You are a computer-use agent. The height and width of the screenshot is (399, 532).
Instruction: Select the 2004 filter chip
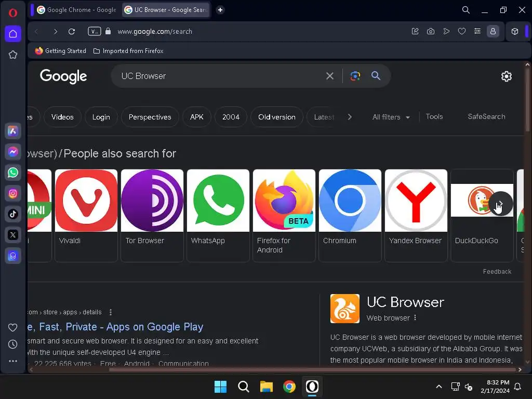coord(231,117)
